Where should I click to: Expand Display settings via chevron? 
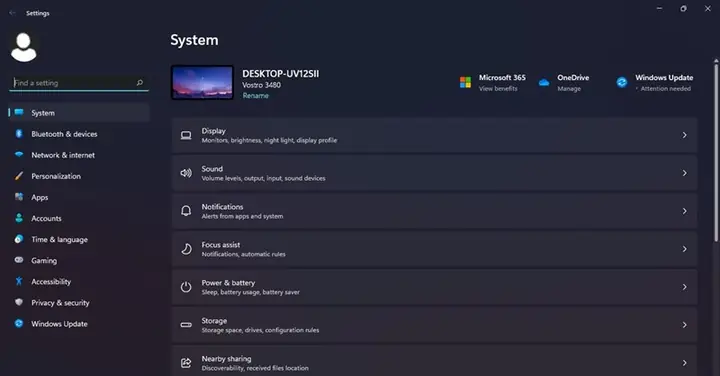point(684,135)
